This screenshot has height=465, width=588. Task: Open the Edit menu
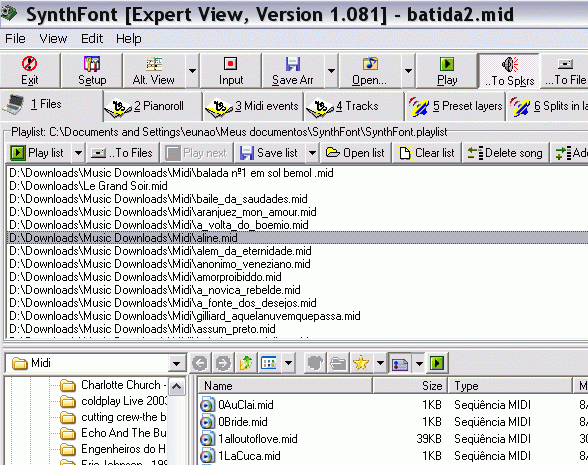[x=92, y=39]
